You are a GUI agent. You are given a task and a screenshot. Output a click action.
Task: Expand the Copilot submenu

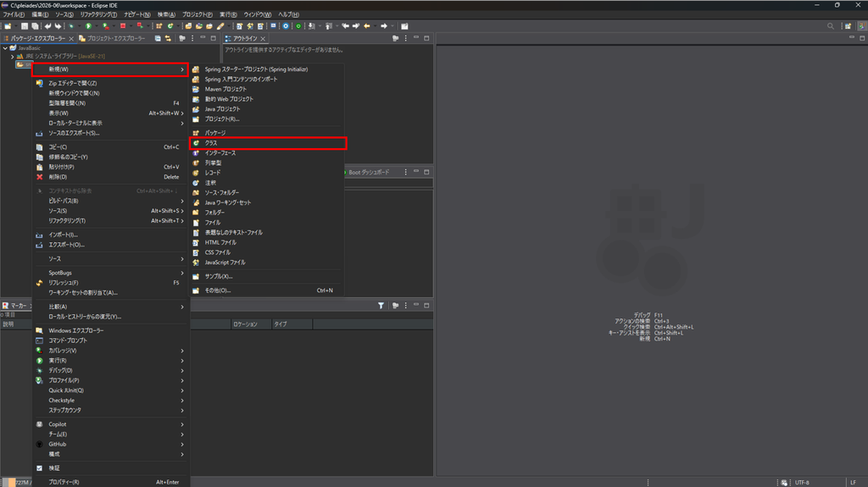tap(110, 424)
